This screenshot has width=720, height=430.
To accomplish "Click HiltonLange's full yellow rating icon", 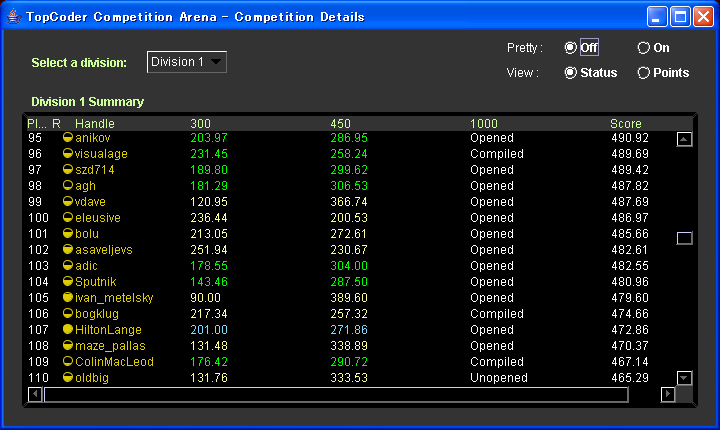I will [x=68, y=329].
